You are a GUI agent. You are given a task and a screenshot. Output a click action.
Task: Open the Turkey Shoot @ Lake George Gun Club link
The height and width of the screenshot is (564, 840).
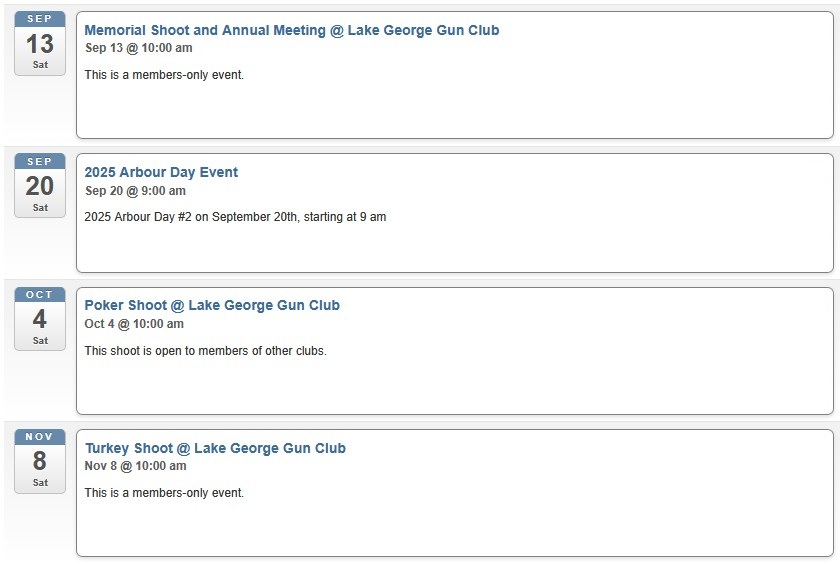pyautogui.click(x=215, y=448)
